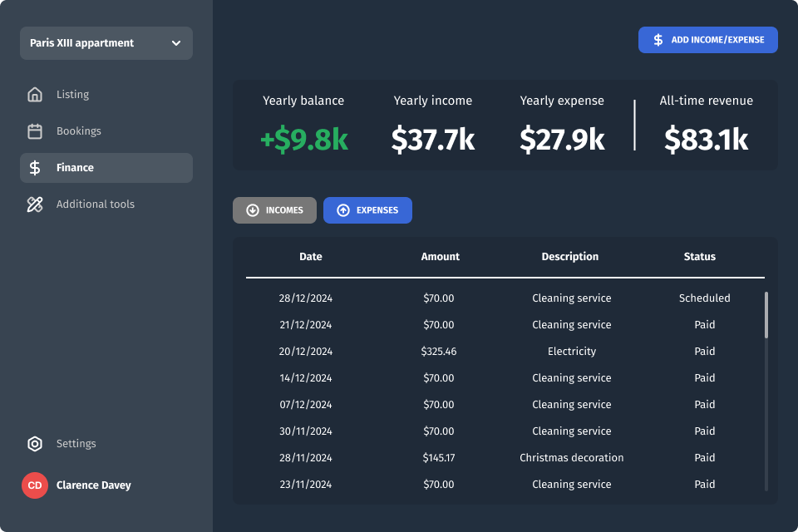Click Paid status of Christmas decoration row
The height and width of the screenshot is (532, 798).
(x=704, y=458)
